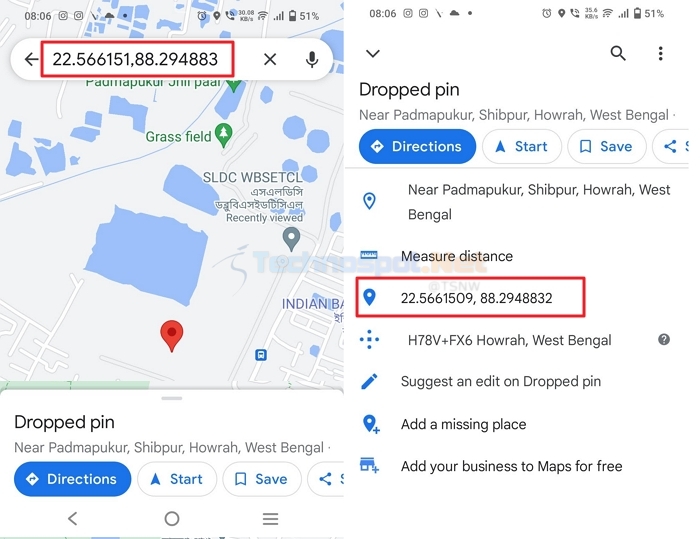
Task: Tap the blue transit station icon
Action: (x=261, y=355)
